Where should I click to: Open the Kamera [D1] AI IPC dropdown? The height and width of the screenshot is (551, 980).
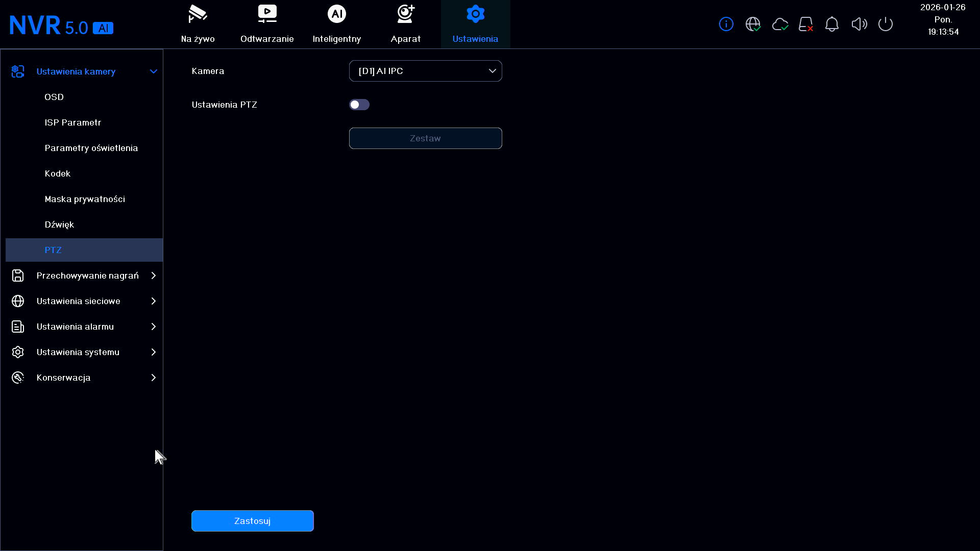[426, 71]
